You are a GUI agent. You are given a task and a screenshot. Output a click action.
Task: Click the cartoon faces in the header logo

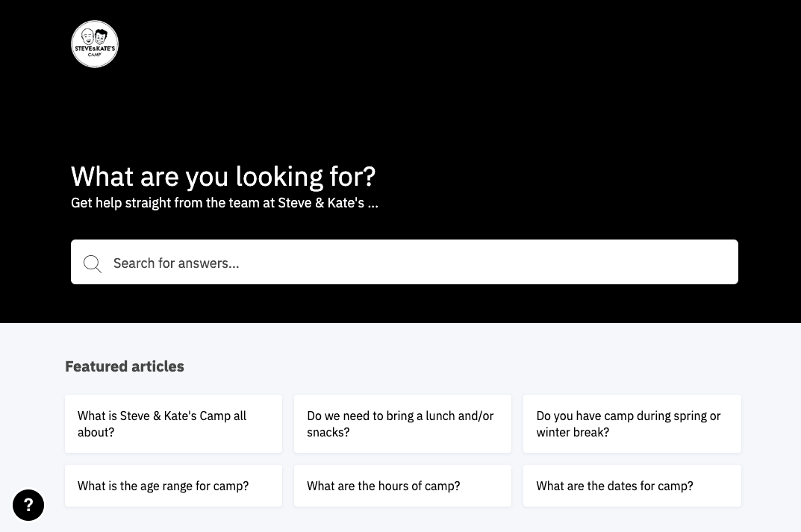(x=95, y=37)
